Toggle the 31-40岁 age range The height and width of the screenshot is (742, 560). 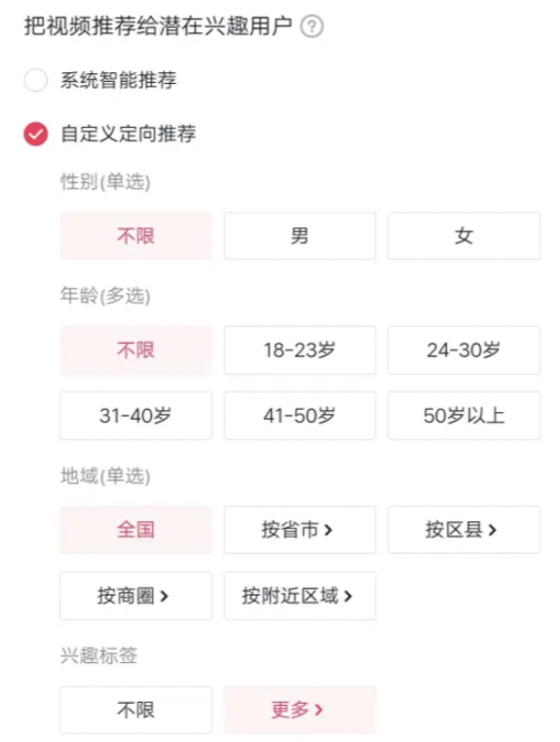[x=136, y=416]
